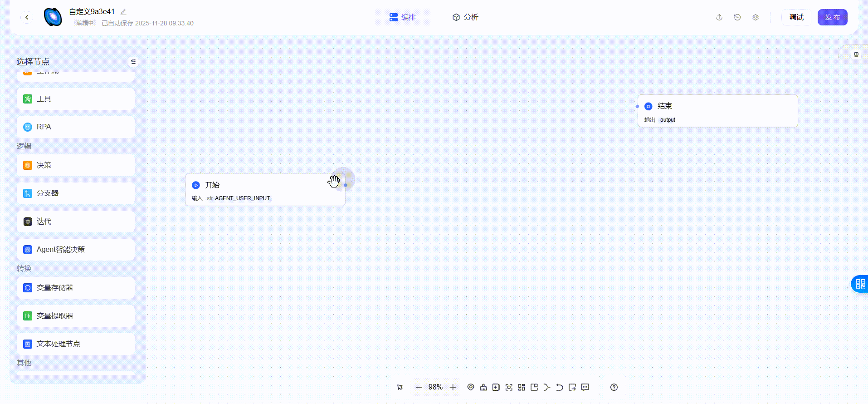Click the fit-to-view focus icon
This screenshot has height=404, width=868.
point(509,387)
